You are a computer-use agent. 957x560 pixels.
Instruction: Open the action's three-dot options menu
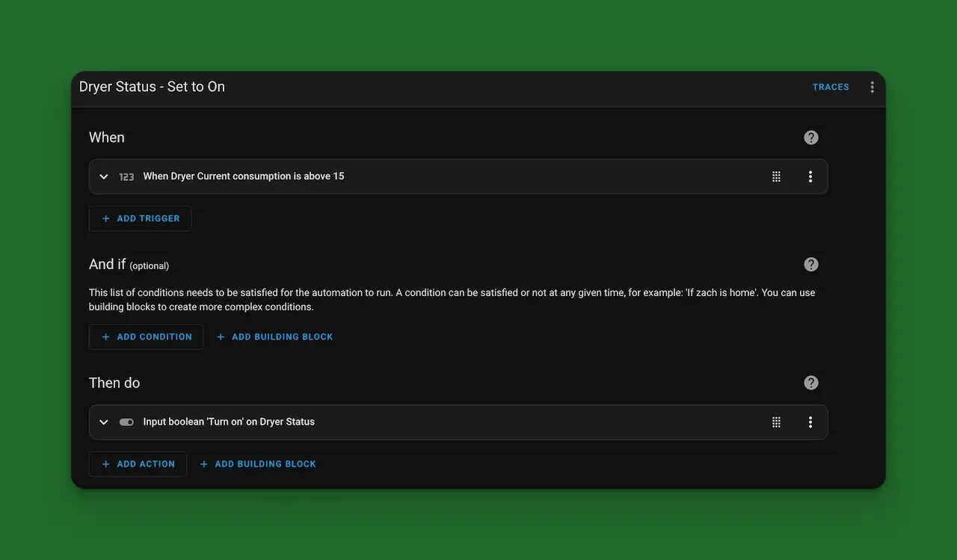click(810, 422)
